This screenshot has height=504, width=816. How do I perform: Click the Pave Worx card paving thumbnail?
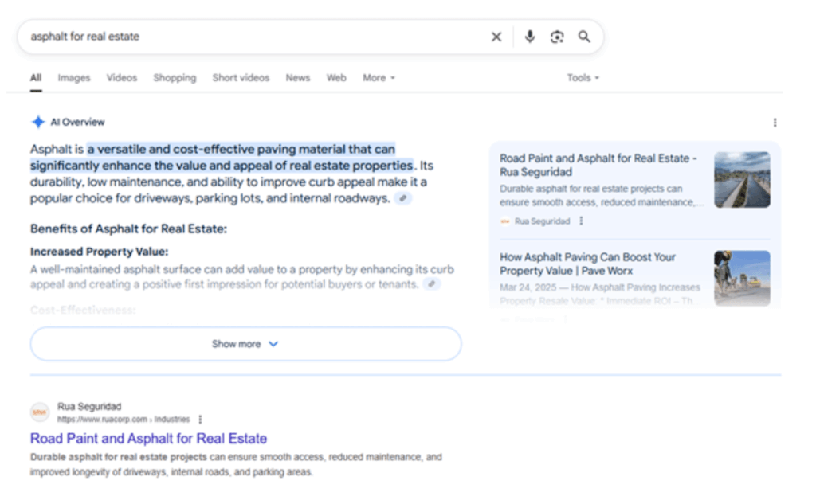[742, 278]
